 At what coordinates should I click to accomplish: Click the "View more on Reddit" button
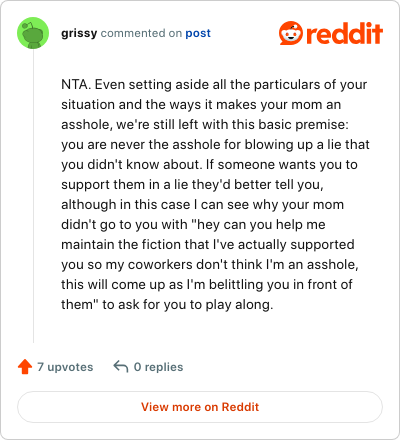click(x=200, y=407)
